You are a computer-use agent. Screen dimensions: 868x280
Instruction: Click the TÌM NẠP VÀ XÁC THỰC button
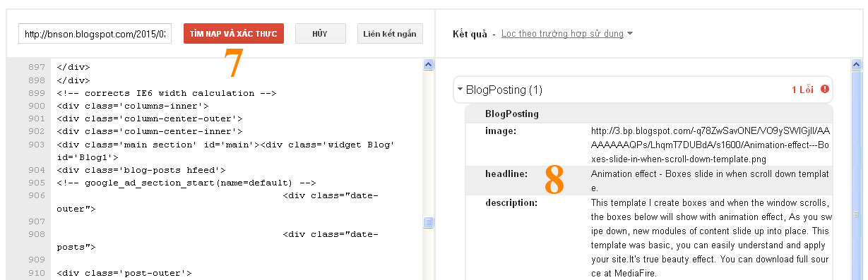pos(234,34)
